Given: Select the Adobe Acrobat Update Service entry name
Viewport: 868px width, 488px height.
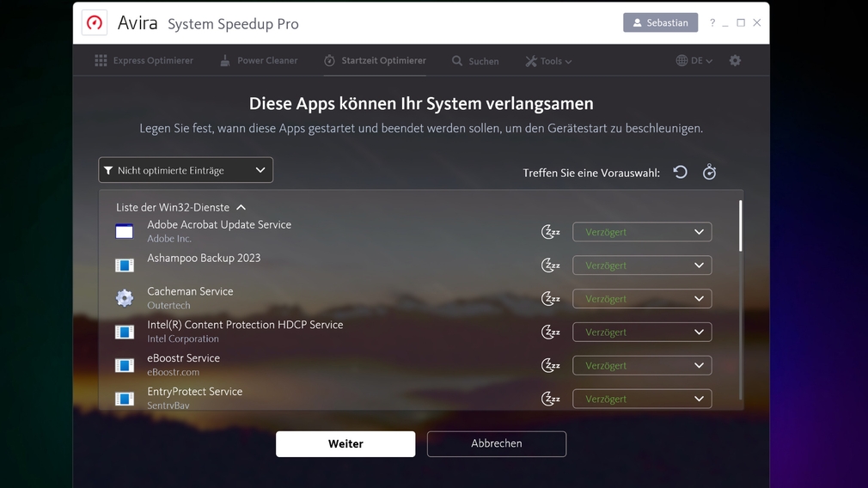Looking at the screenshot, I should click(219, 224).
